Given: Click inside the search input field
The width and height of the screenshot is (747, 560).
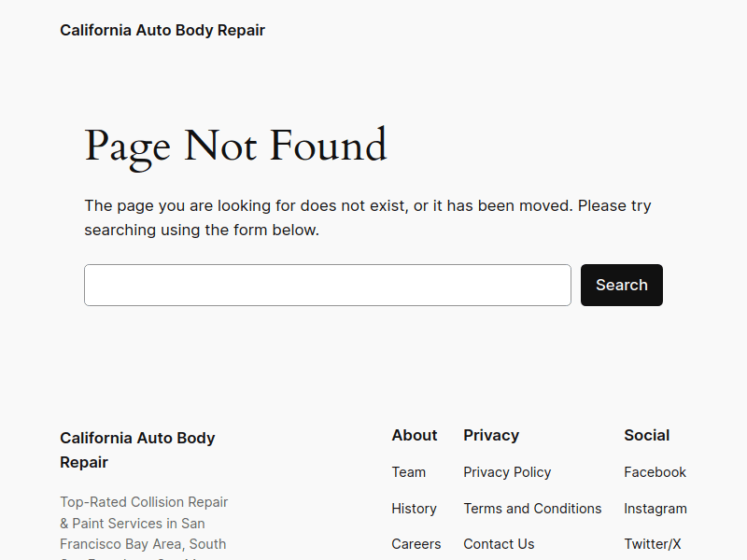Looking at the screenshot, I should tap(327, 285).
